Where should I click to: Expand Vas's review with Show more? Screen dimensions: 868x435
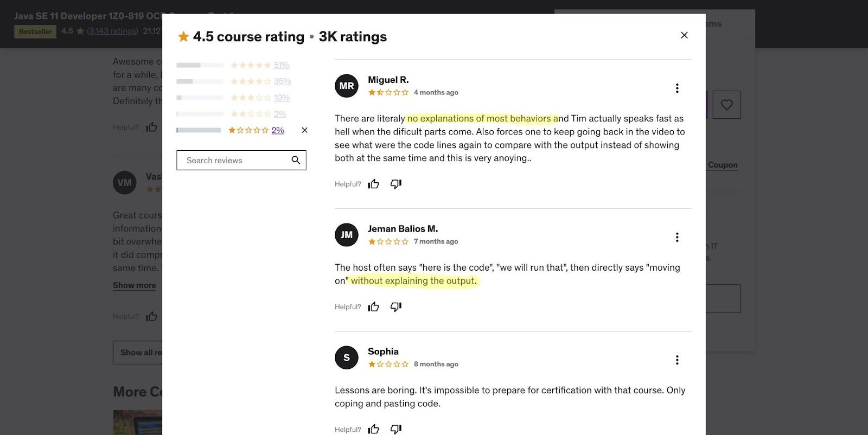[133, 285]
